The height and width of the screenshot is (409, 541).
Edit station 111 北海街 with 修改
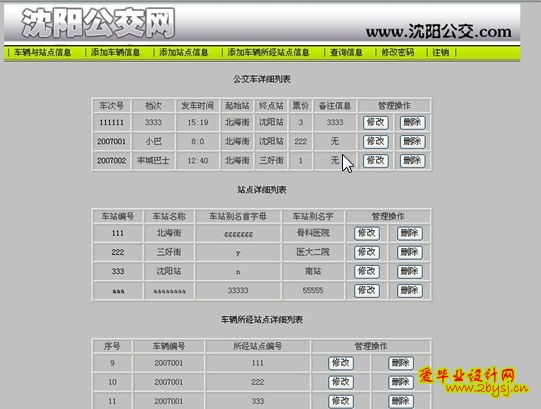367,233
